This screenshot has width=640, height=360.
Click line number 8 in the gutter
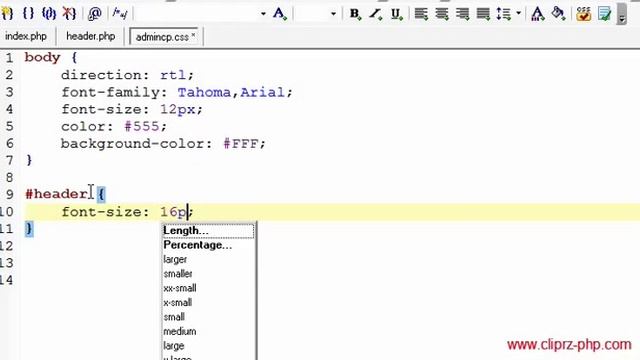pyautogui.click(x=9, y=178)
